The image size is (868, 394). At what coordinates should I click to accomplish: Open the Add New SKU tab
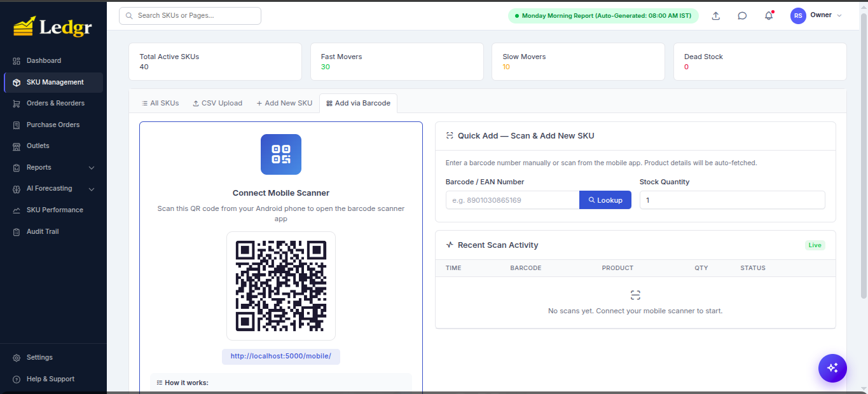(x=284, y=103)
